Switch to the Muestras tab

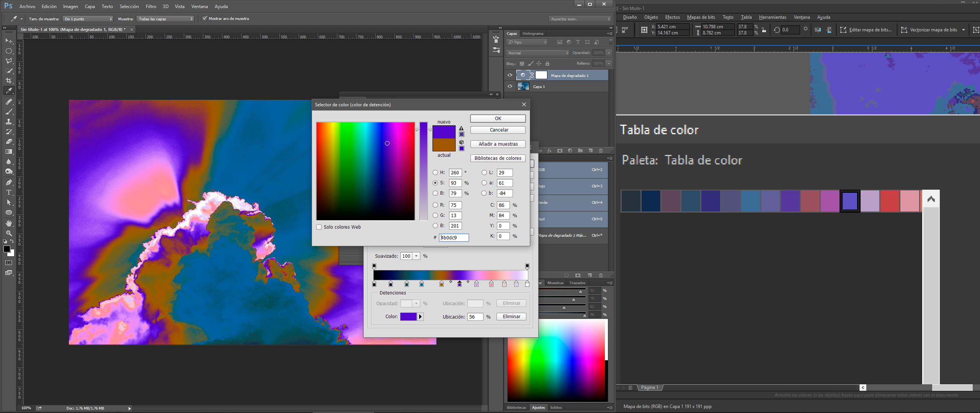click(x=555, y=283)
